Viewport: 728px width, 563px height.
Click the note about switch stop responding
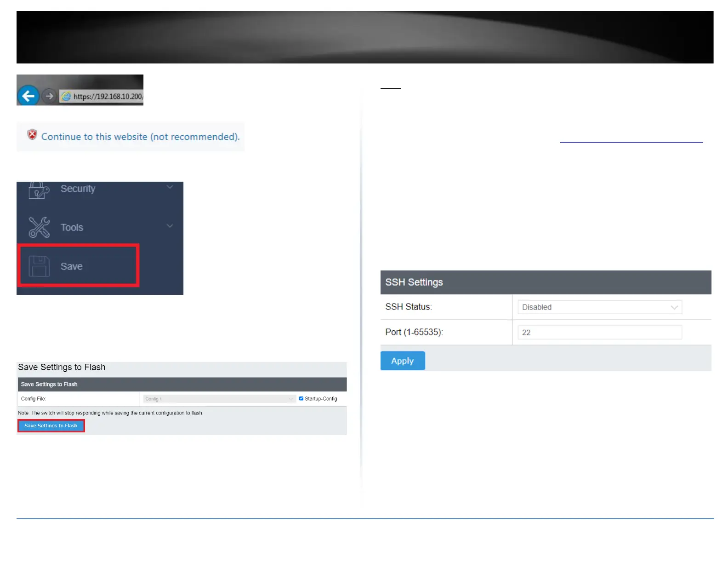tap(110, 413)
